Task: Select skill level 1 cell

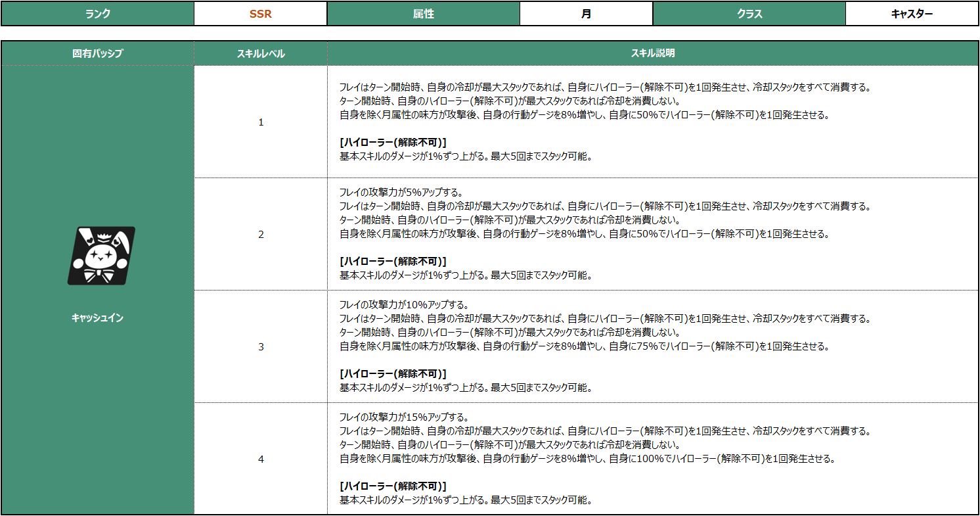Action: (x=261, y=122)
